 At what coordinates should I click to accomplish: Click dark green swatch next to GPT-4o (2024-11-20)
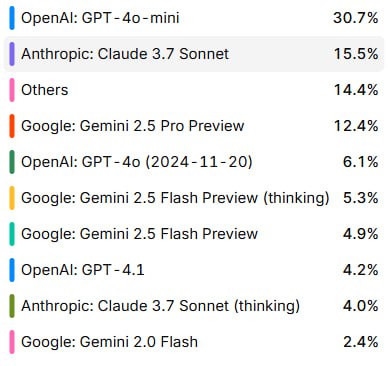click(12, 162)
